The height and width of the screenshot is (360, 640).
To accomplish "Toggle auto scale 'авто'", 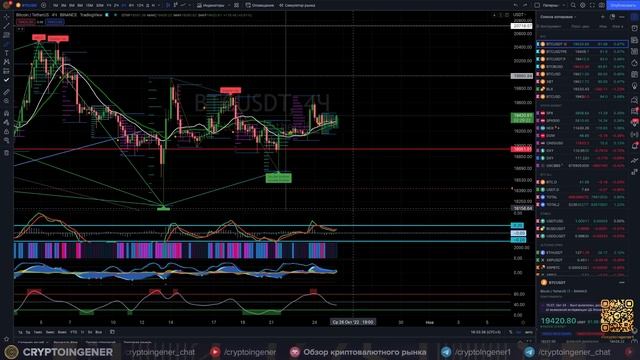I will coord(529,332).
